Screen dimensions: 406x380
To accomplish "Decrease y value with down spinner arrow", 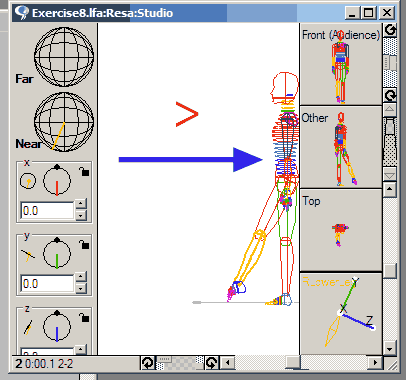I will pyautogui.click(x=81, y=289).
